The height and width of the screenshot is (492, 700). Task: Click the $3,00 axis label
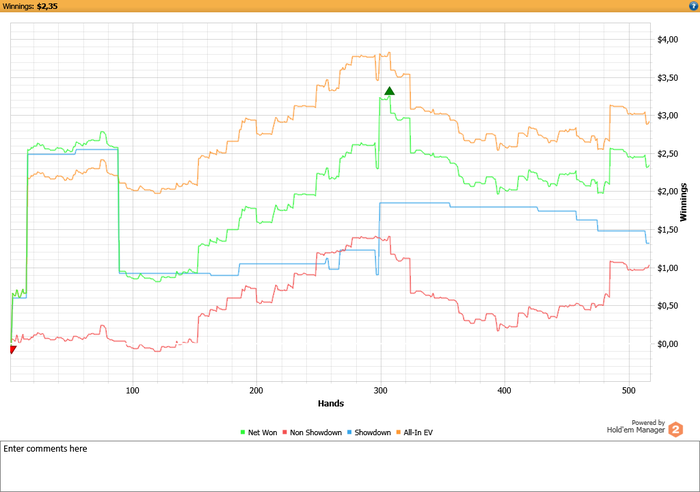click(x=667, y=116)
